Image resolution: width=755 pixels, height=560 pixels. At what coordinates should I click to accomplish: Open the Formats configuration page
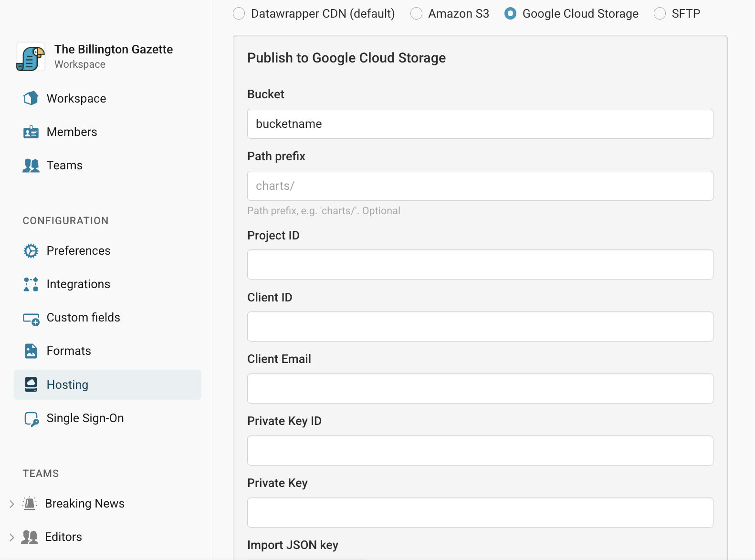pyautogui.click(x=107, y=351)
